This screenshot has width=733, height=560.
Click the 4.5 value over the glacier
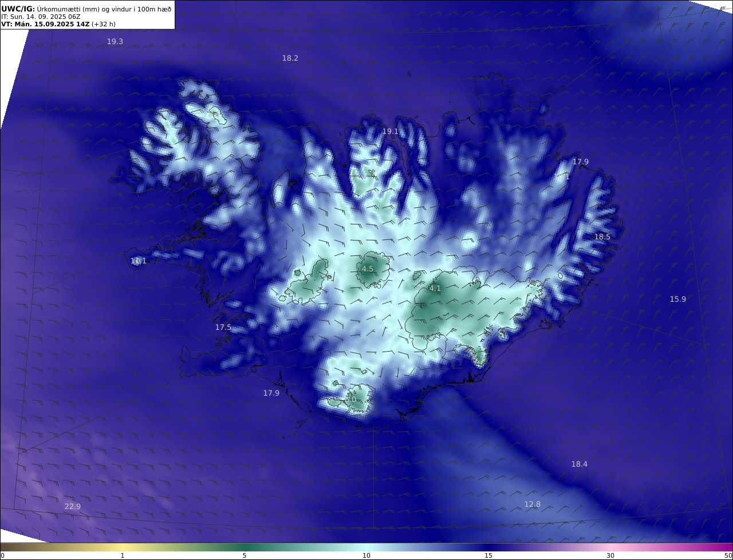[x=368, y=269]
